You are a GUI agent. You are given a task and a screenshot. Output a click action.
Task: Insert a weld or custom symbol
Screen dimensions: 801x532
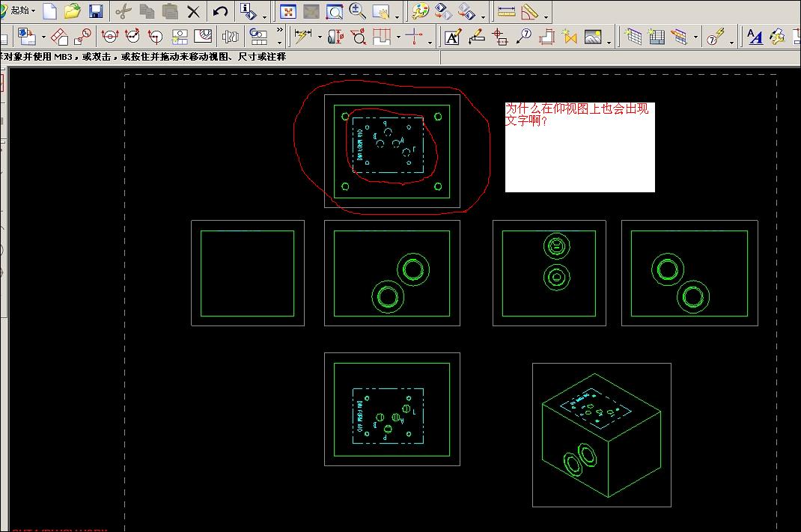click(570, 37)
